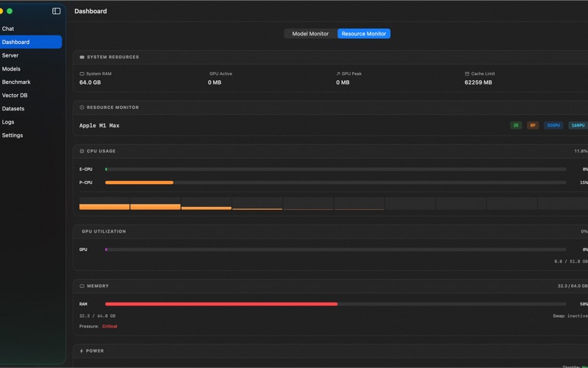The image size is (588, 368).
Task: Open the Benchmark section
Action: coord(16,82)
